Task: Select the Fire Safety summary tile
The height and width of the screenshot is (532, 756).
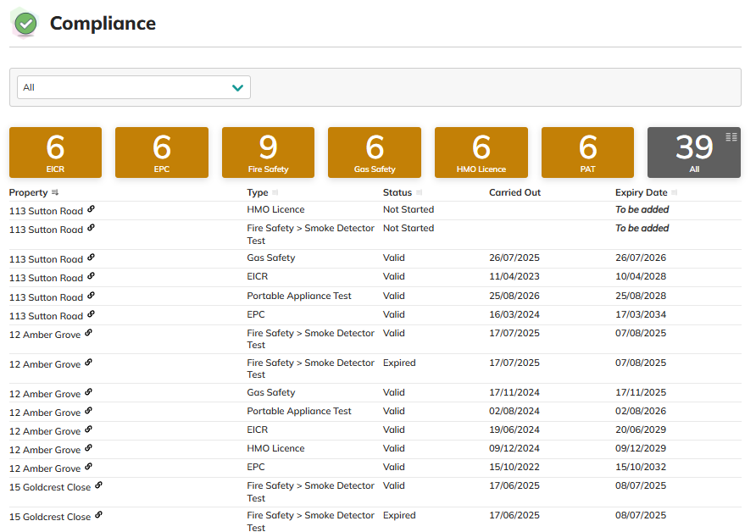Action: coord(268,152)
